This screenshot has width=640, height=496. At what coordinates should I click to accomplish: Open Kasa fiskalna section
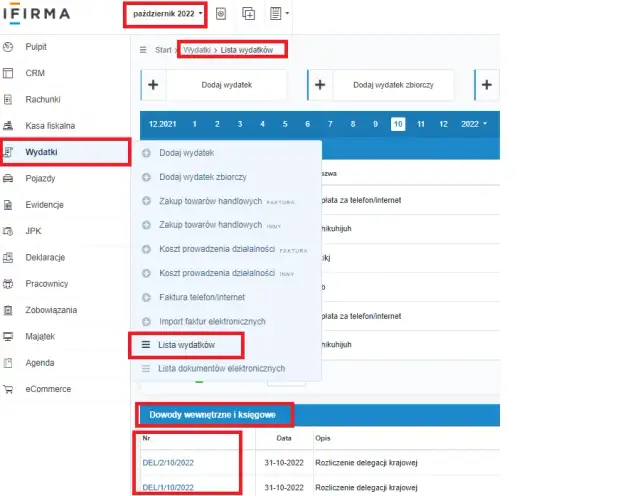(x=50, y=126)
